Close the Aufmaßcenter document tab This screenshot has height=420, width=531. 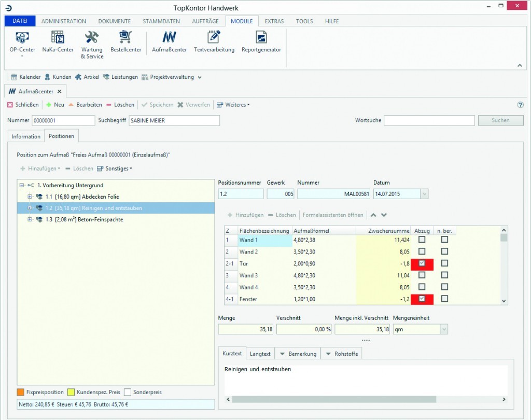click(x=59, y=91)
